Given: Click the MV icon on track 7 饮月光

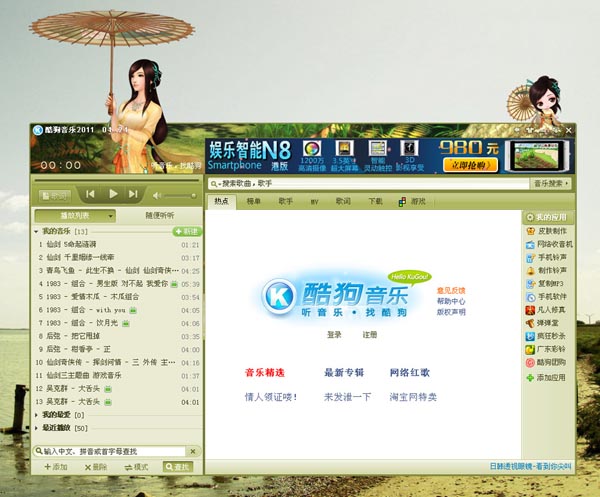Looking at the screenshot, I should [126, 324].
